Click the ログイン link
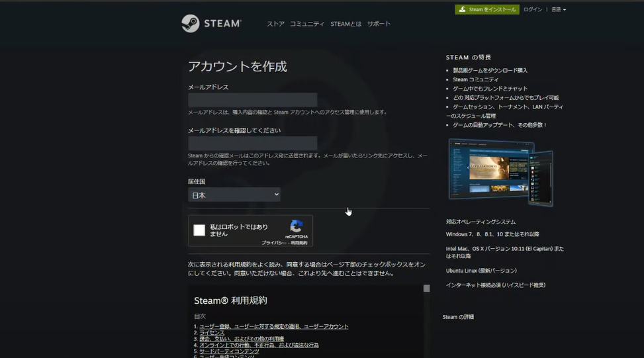The image size is (644, 358). point(533,9)
